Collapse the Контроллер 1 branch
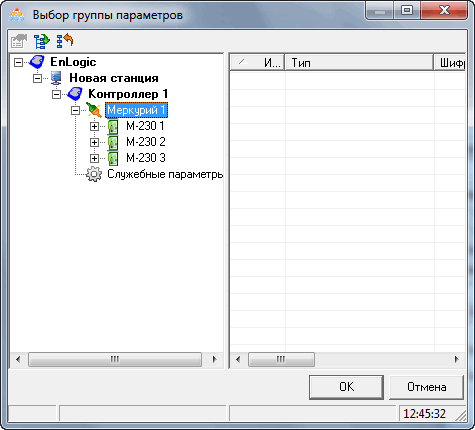The image size is (475, 430). click(x=57, y=94)
